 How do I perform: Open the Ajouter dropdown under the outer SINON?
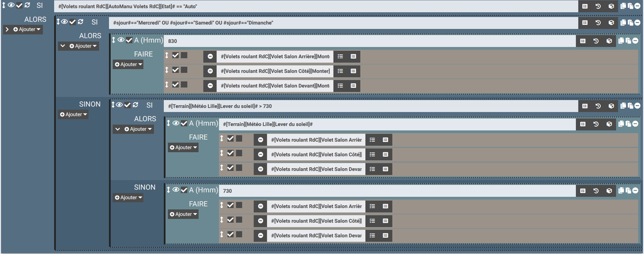click(x=74, y=114)
